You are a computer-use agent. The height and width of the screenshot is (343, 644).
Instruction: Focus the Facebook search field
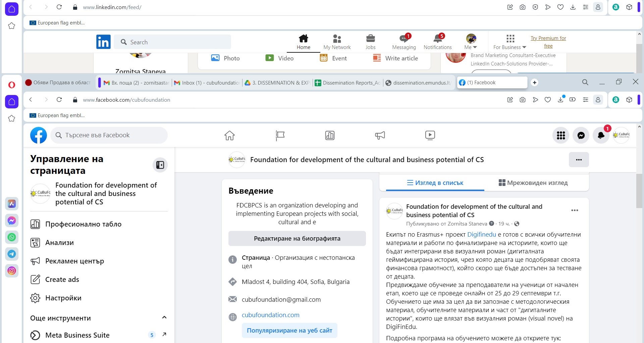[109, 135]
